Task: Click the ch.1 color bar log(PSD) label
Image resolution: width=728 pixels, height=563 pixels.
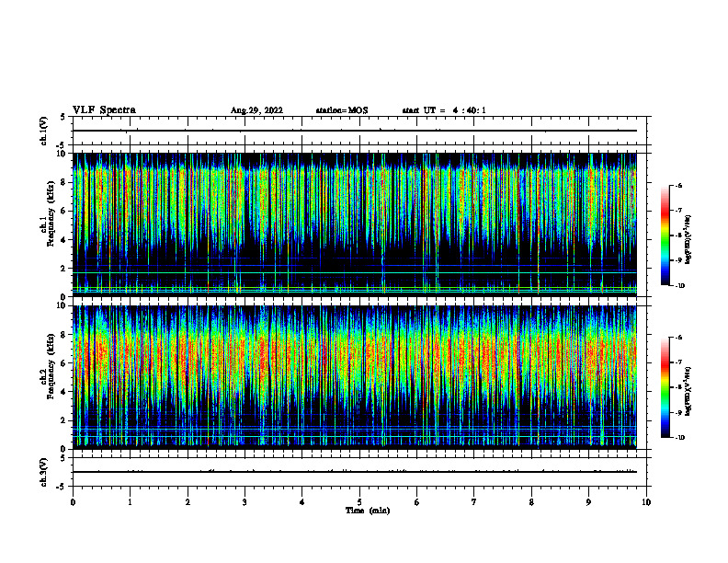Action: 688,240
